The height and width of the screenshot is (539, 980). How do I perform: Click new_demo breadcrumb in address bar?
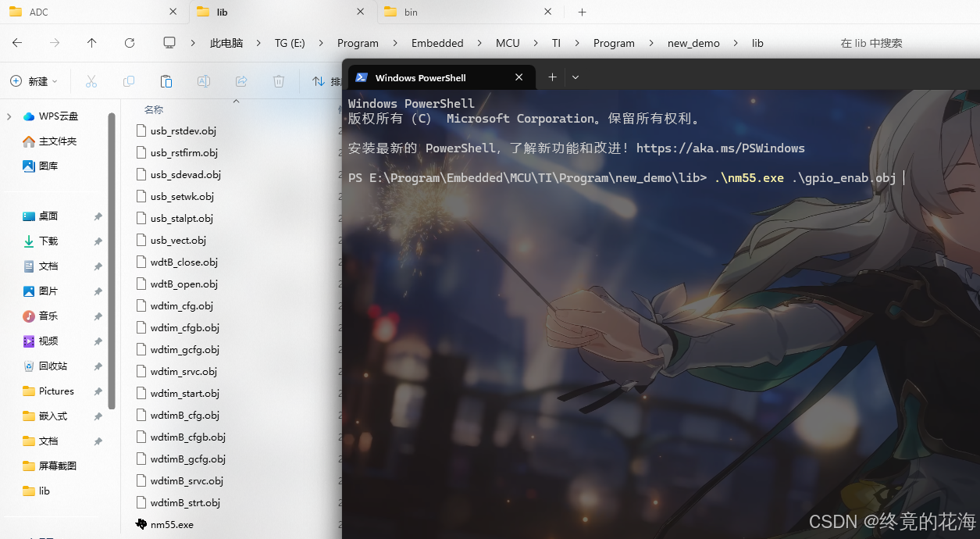point(693,43)
